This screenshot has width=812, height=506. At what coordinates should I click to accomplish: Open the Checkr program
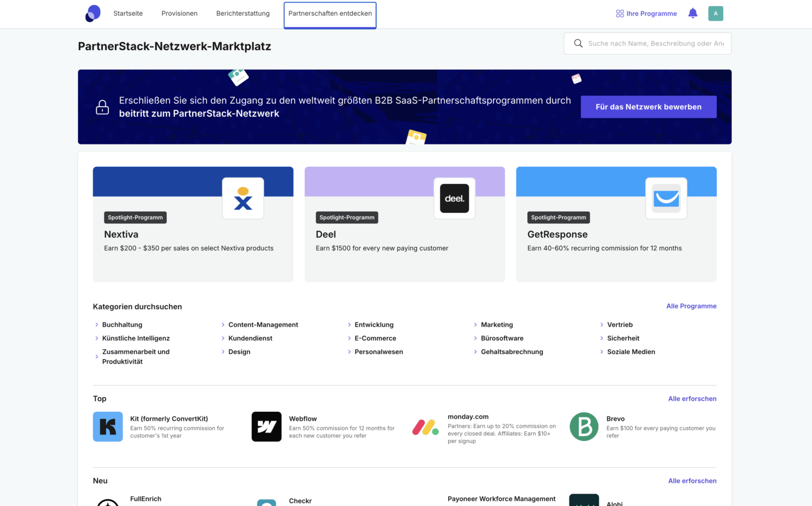tap(300, 501)
